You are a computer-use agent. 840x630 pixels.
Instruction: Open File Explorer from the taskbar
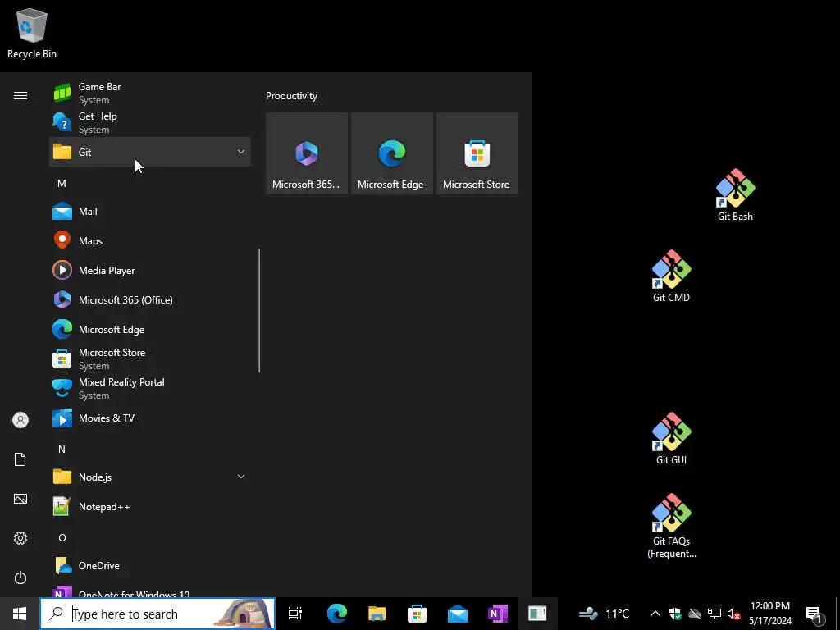click(377, 614)
